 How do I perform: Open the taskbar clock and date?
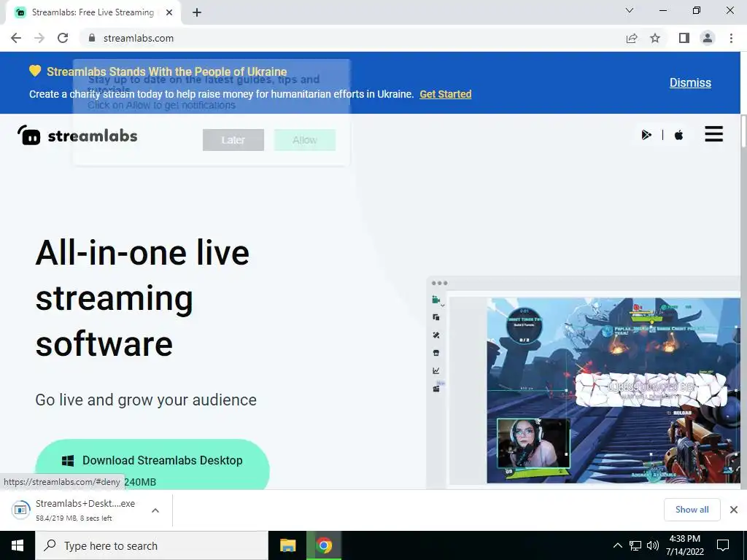coord(684,545)
